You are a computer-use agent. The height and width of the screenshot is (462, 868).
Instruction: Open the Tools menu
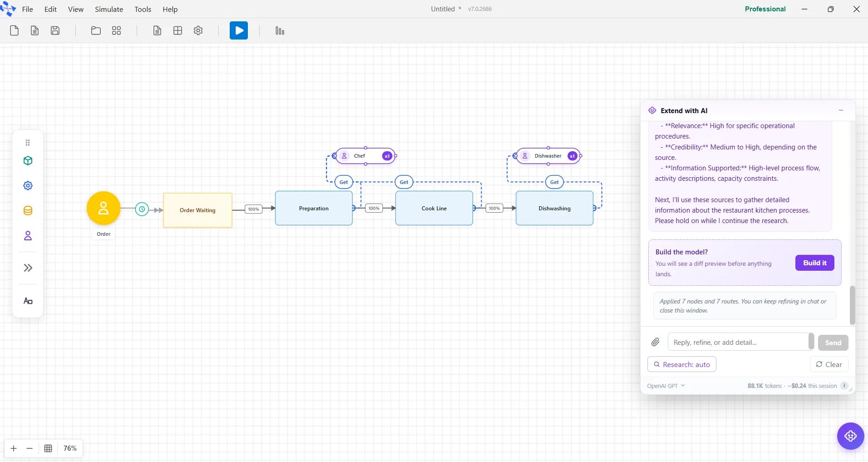point(143,9)
